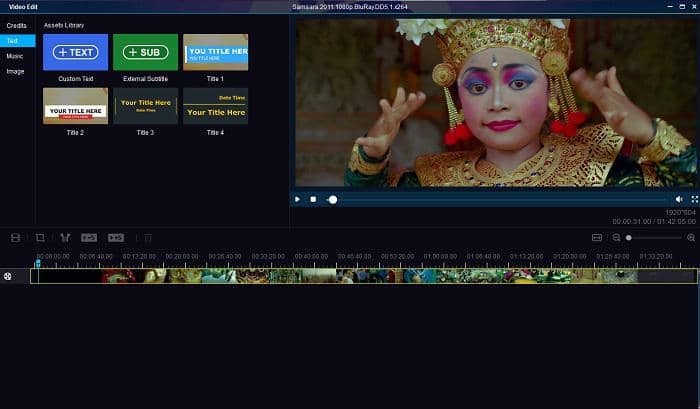Viewport: 700px width, 409px height.
Task: Choose the Title 1 template thumbnail
Action: click(x=216, y=52)
